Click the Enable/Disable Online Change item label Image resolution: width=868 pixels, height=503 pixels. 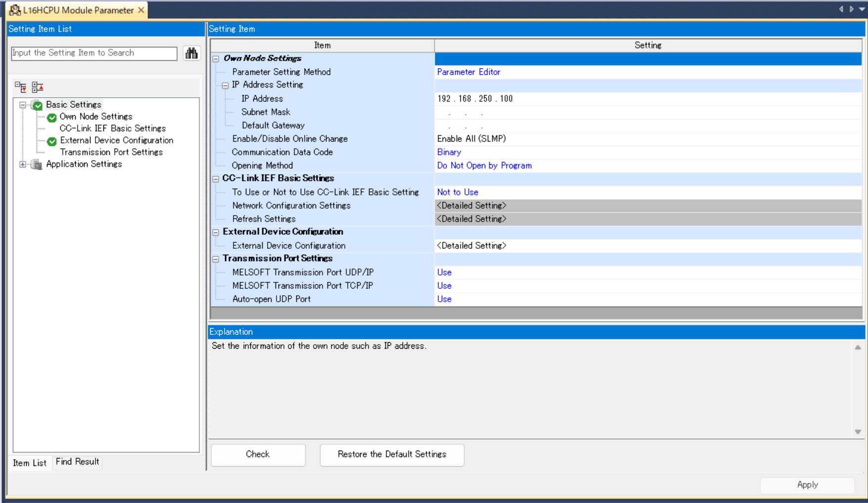(290, 139)
